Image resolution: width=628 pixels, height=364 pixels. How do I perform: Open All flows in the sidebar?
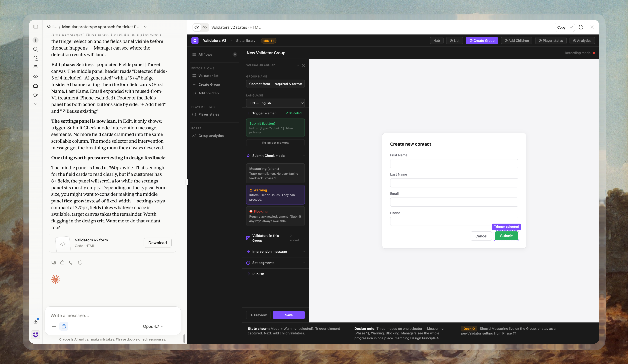click(x=214, y=54)
